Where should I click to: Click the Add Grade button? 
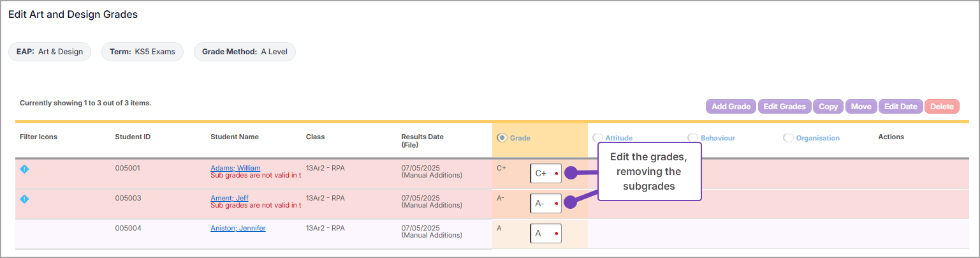730,107
